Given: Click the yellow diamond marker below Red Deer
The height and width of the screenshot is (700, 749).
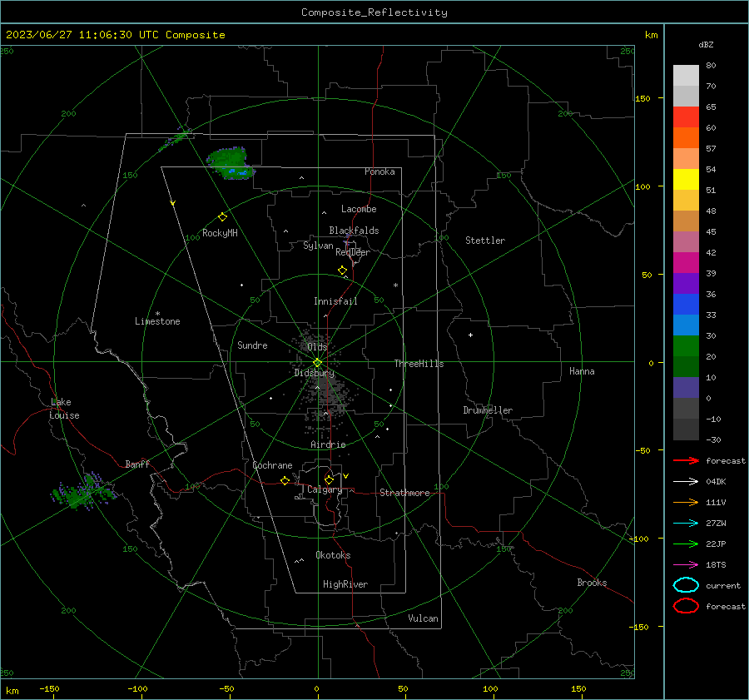Looking at the screenshot, I should click(x=343, y=271).
